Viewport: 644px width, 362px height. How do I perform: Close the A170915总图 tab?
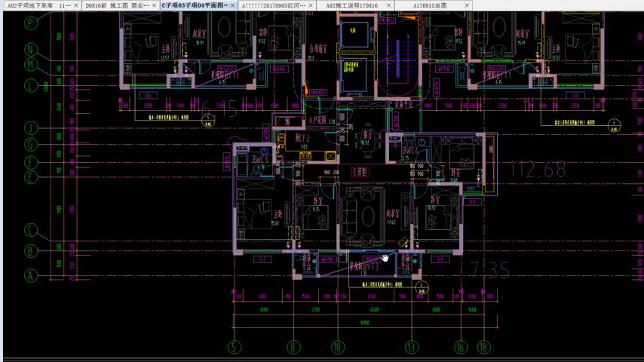(468, 5)
